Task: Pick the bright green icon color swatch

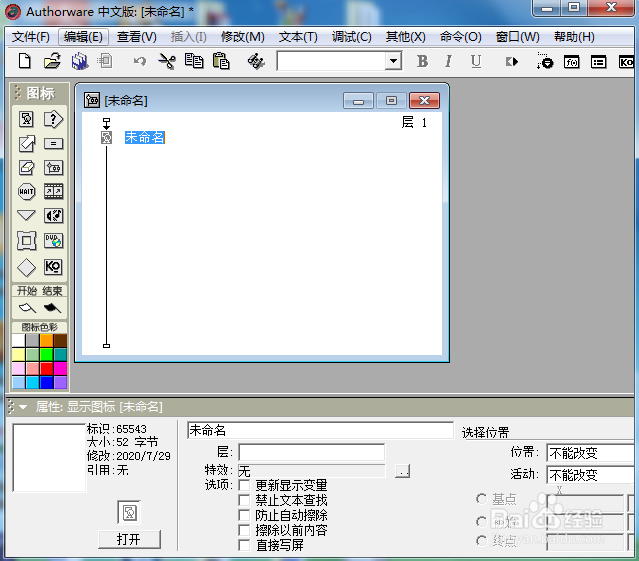Action: [x=46, y=354]
